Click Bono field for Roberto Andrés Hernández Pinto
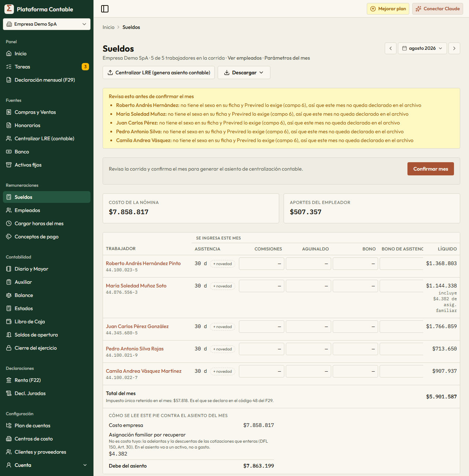 (x=355, y=264)
